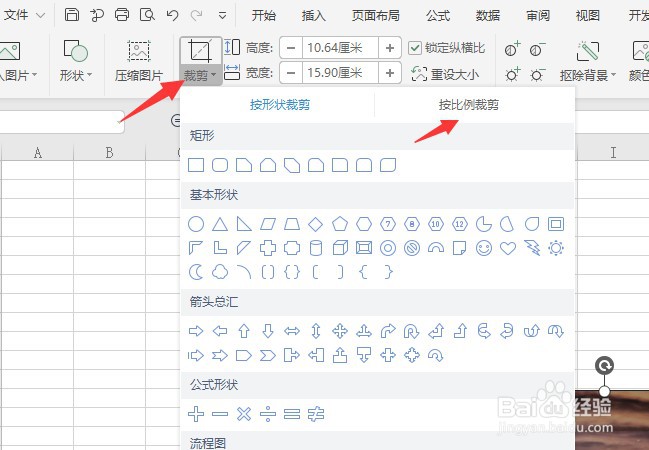Choose lightning bolt crop shape

[x=532, y=248]
